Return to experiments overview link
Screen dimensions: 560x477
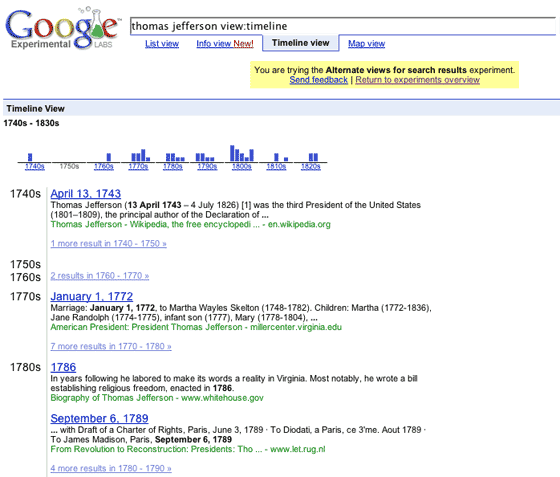click(x=418, y=80)
